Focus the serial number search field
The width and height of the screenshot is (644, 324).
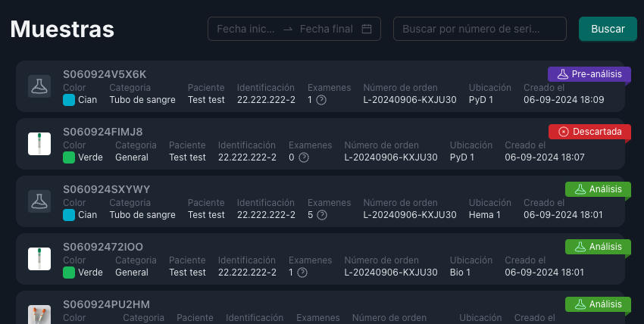coord(479,29)
